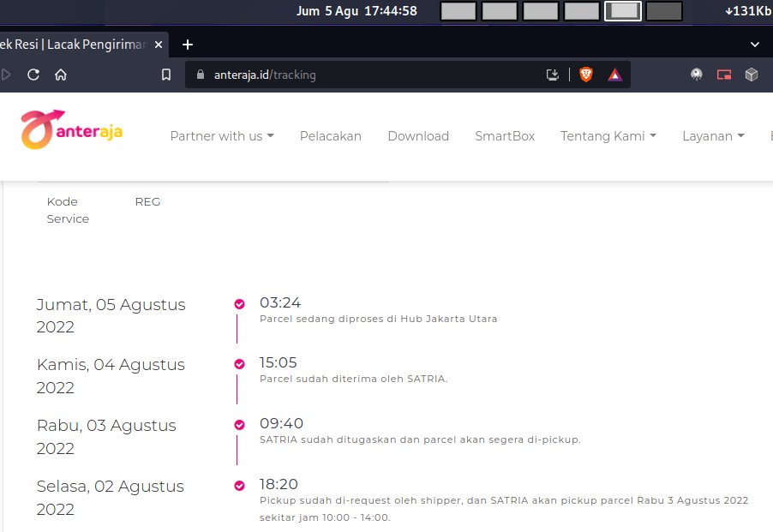Screen dimensions: 773x532
Task: Switch to the third workspace thumbnail
Action: [541, 11]
